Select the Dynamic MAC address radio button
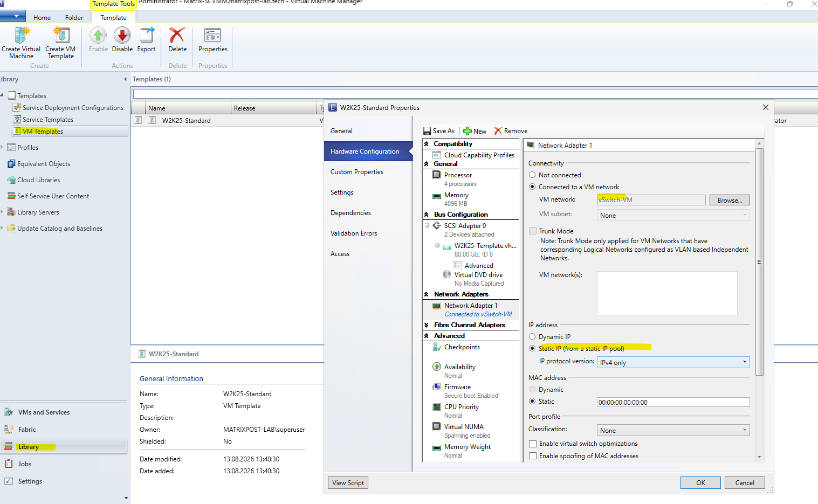Screen dimensions: 818x504 pyautogui.click(x=532, y=390)
